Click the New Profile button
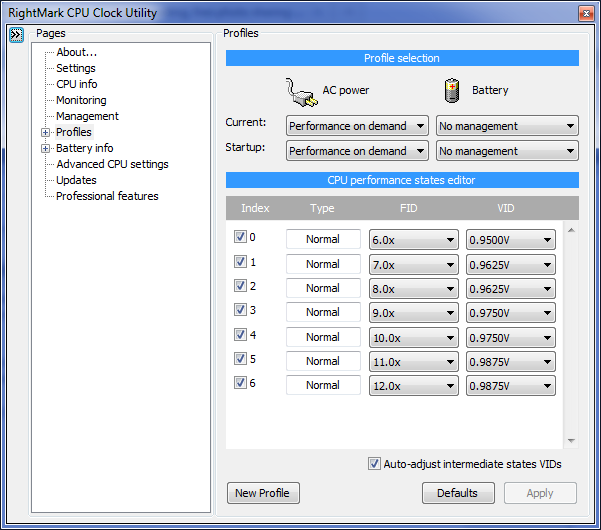 (x=263, y=493)
